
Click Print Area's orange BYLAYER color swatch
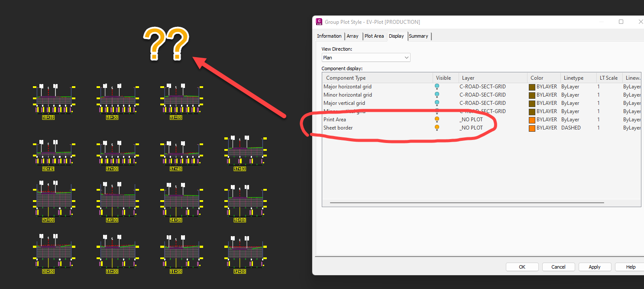coord(532,119)
